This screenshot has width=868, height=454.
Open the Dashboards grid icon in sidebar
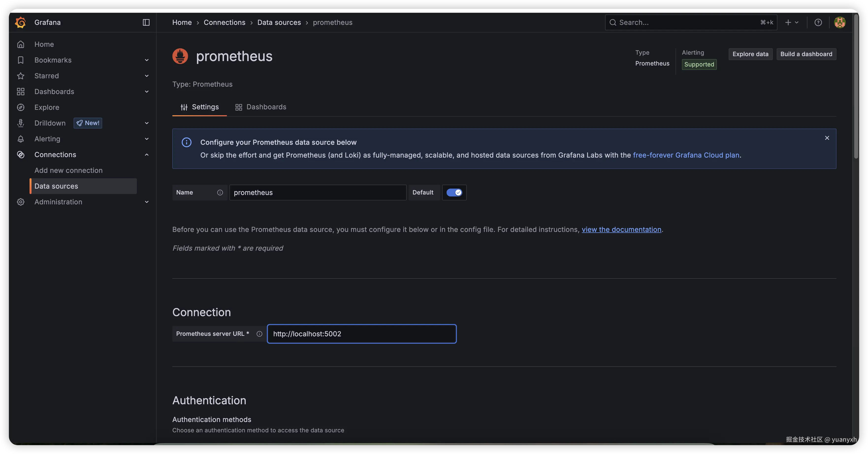[20, 91]
